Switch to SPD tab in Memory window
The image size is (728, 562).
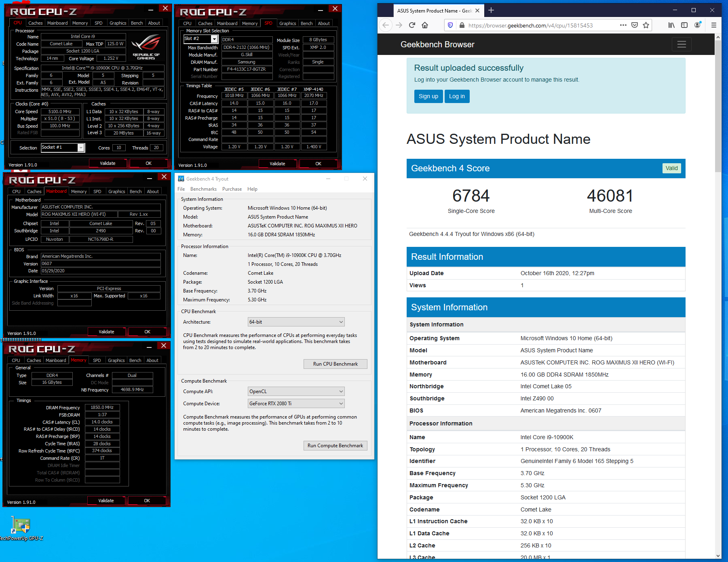pyautogui.click(x=97, y=360)
